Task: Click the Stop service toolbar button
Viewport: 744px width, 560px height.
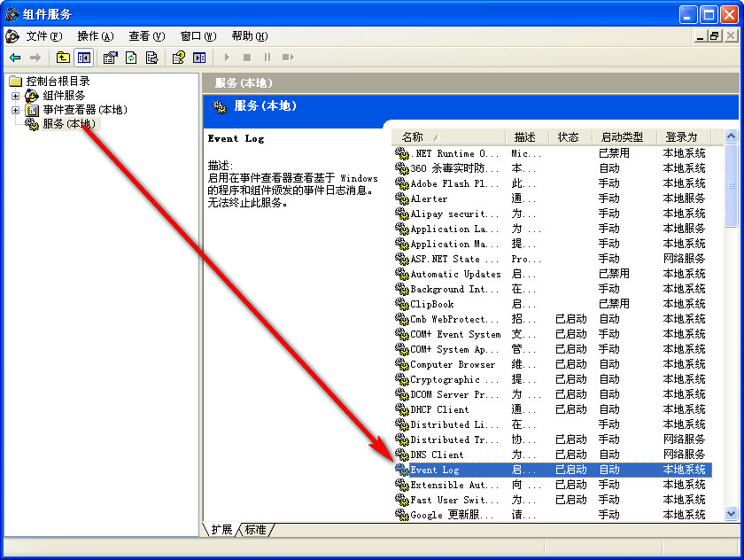Action: pos(247,58)
